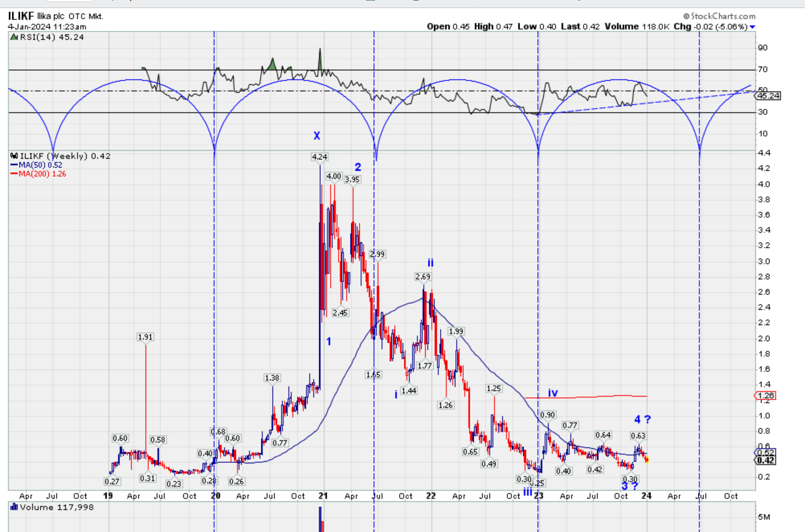Image resolution: width=805 pixels, height=532 pixels.
Task: Click the 45.24 RSI value tag on the axis
Action: tap(768, 96)
